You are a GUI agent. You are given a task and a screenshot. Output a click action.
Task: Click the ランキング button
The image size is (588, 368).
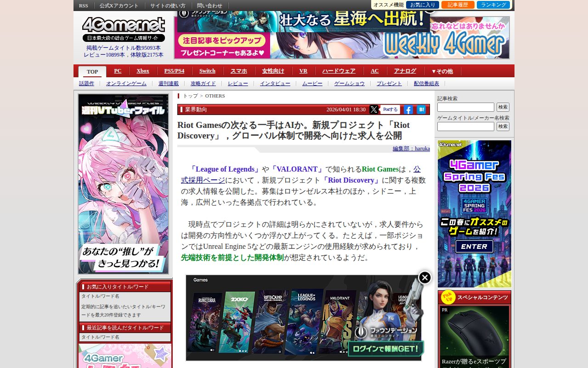tap(493, 5)
